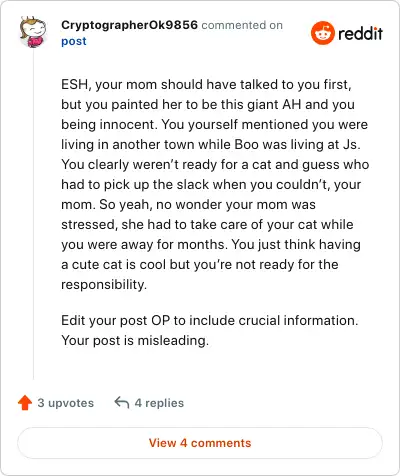Open CryptographerOk9856's profile link

pyautogui.click(x=129, y=25)
